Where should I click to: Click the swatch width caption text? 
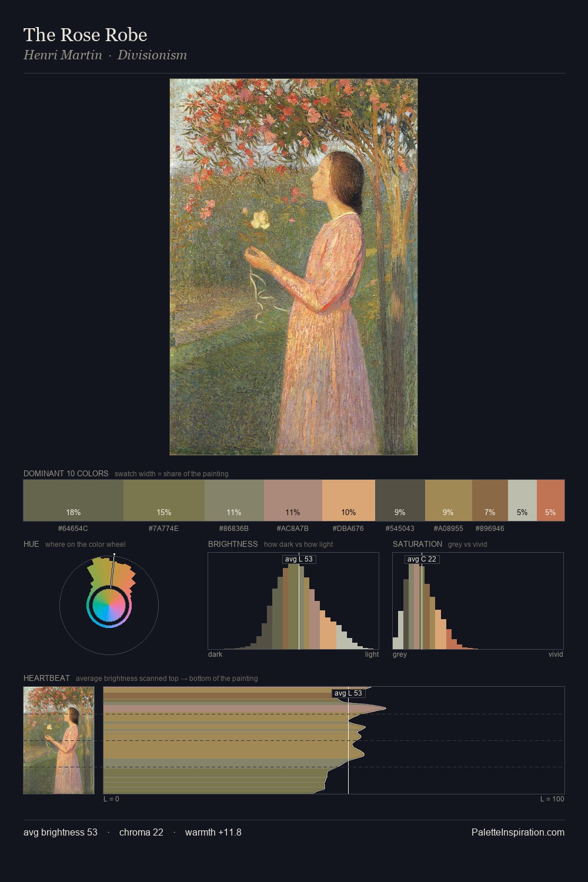pos(172,474)
